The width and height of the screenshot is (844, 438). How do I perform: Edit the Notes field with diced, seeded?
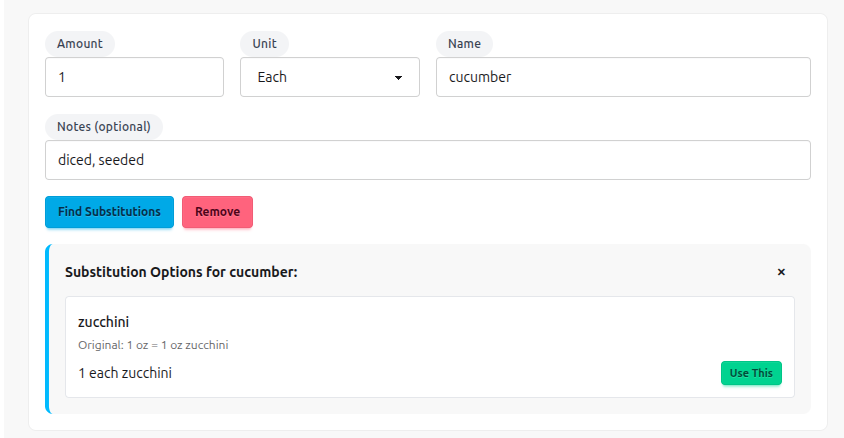(427, 160)
